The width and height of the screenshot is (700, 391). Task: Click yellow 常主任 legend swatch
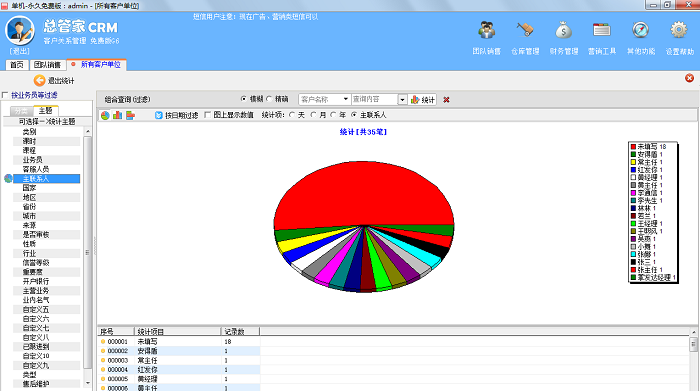click(633, 162)
